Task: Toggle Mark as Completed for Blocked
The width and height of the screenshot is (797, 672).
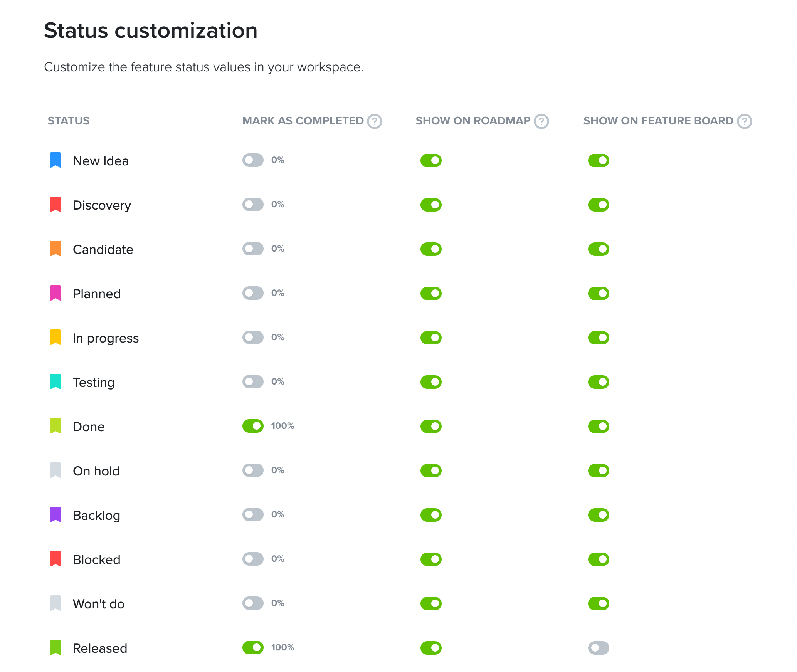Action: point(253,559)
